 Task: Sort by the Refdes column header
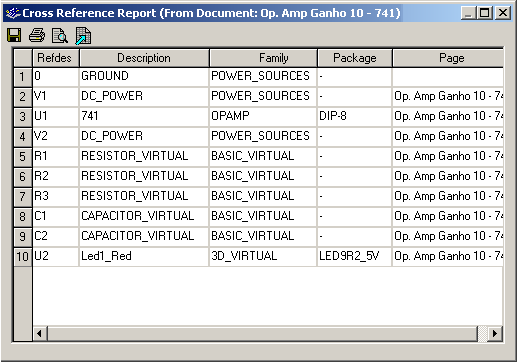pos(56,58)
